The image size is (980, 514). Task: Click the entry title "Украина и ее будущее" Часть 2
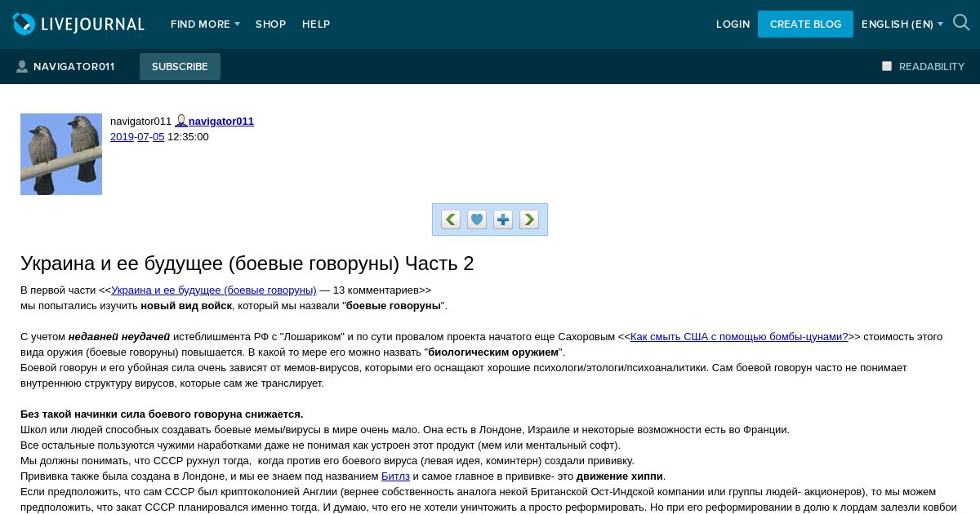[x=247, y=264]
